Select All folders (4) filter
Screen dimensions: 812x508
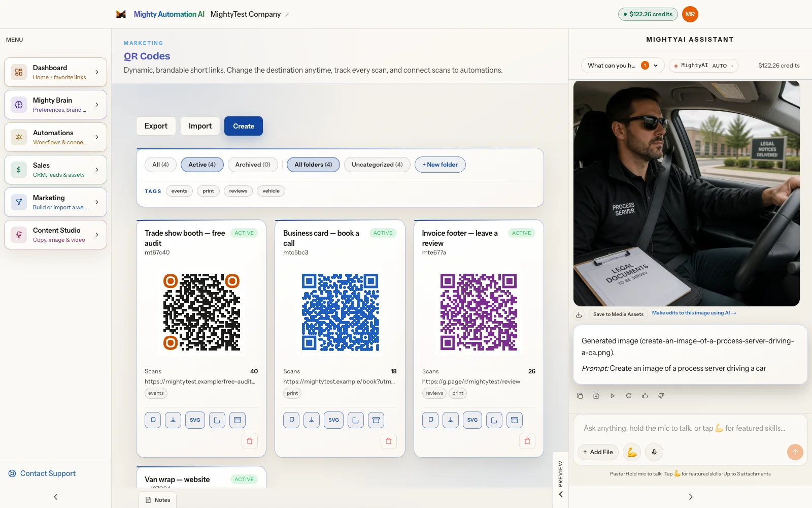click(313, 165)
